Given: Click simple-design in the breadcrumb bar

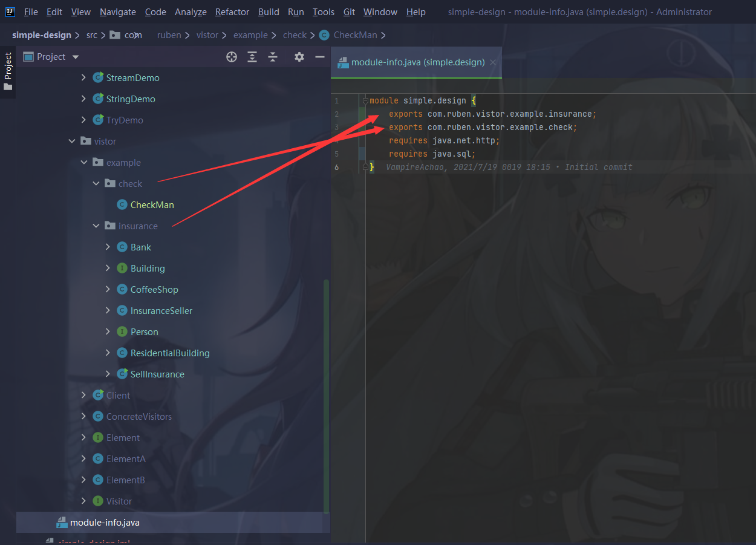Looking at the screenshot, I should click(x=42, y=35).
